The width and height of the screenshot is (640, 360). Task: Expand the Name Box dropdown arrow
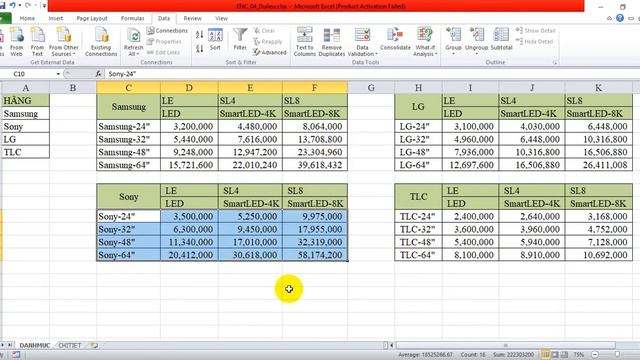click(x=58, y=74)
